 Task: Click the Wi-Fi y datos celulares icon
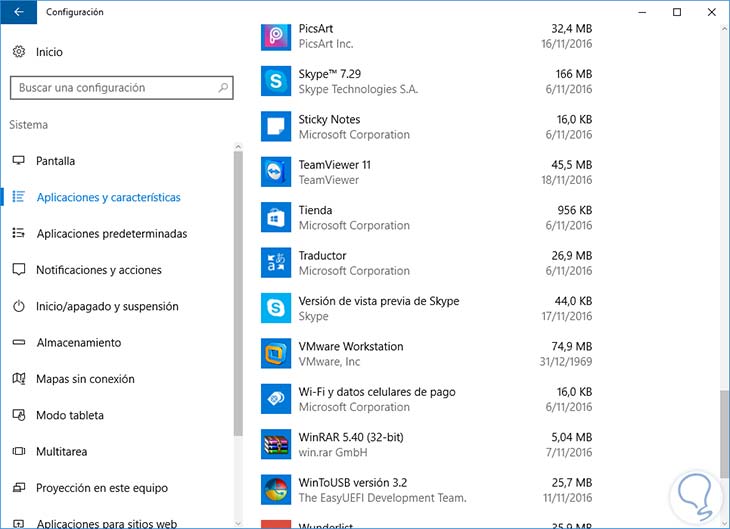point(275,399)
